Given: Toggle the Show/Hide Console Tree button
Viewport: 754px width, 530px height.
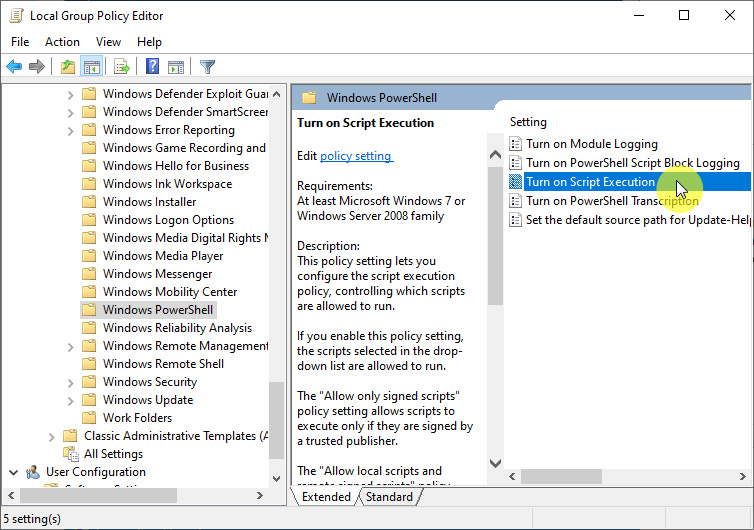Looking at the screenshot, I should 91,67.
